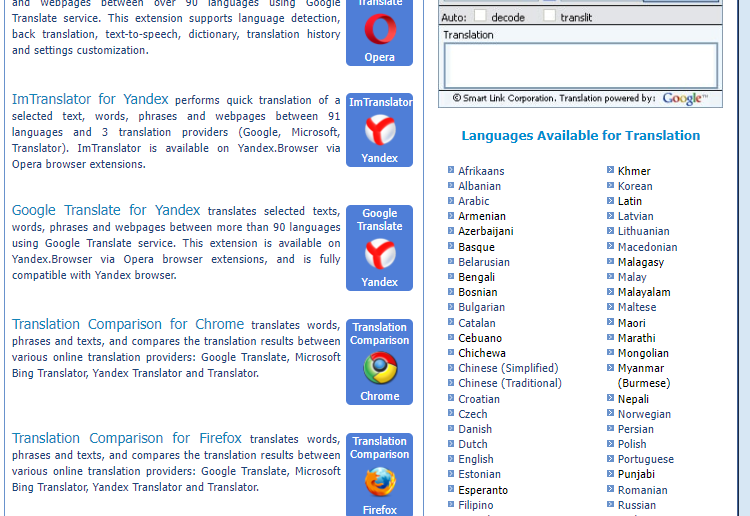Click the Translation Comparison Firefox logo icon
This screenshot has width=750, height=516.
380,482
